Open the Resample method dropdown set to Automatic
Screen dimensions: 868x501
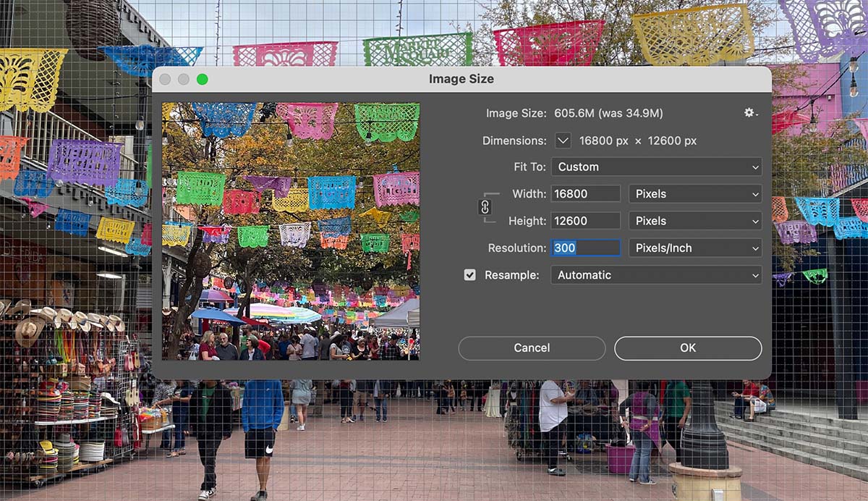coord(655,275)
